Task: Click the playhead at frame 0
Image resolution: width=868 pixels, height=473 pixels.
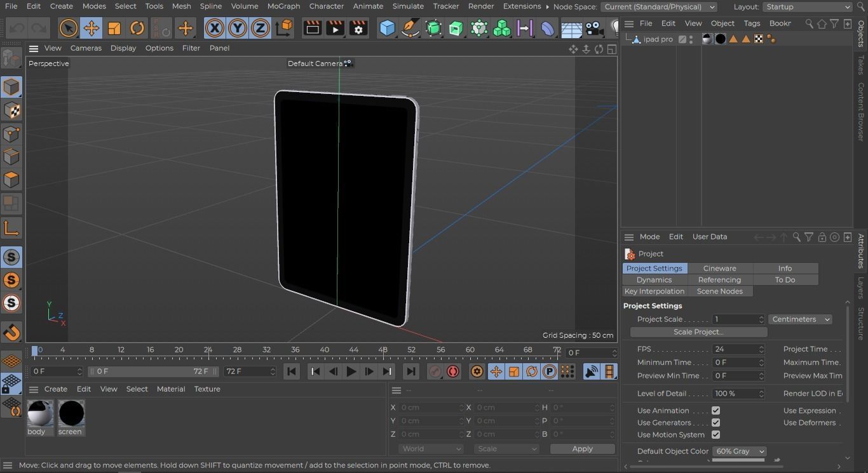Action: click(35, 350)
